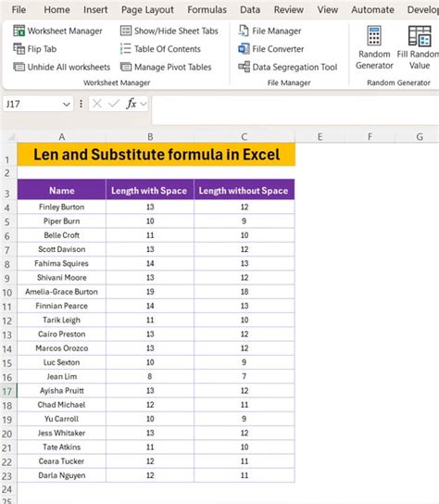
Task: Click the 'Name' header cell
Action: 62,190
